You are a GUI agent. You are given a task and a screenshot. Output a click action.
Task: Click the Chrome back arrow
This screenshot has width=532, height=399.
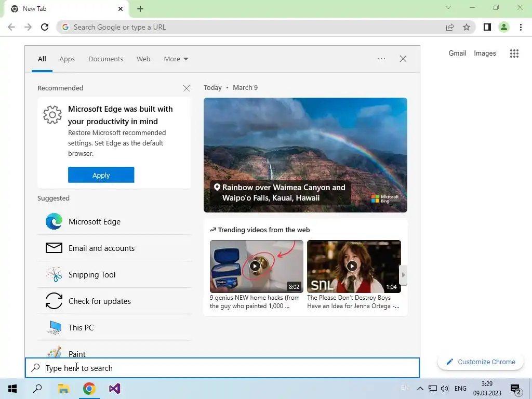click(11, 27)
